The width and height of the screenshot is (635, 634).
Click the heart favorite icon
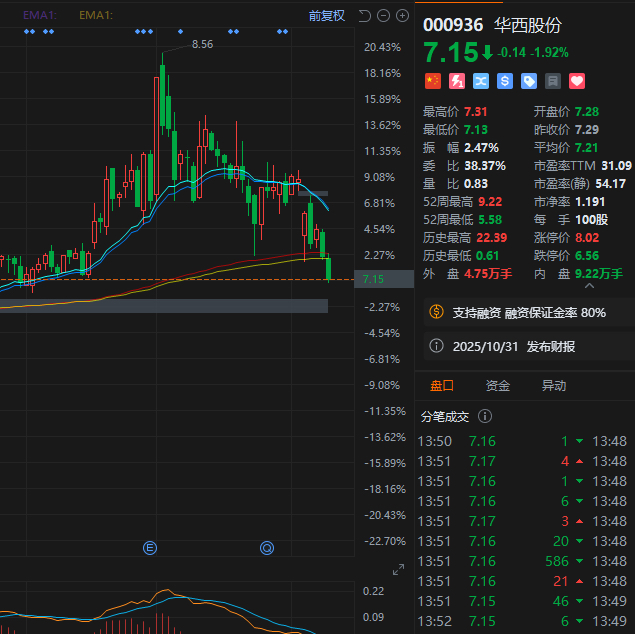click(x=577, y=81)
